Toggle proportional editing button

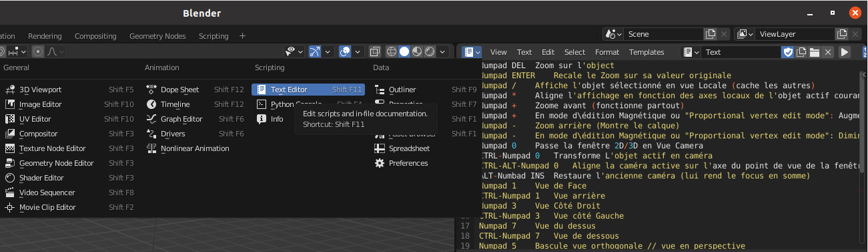click(x=39, y=51)
